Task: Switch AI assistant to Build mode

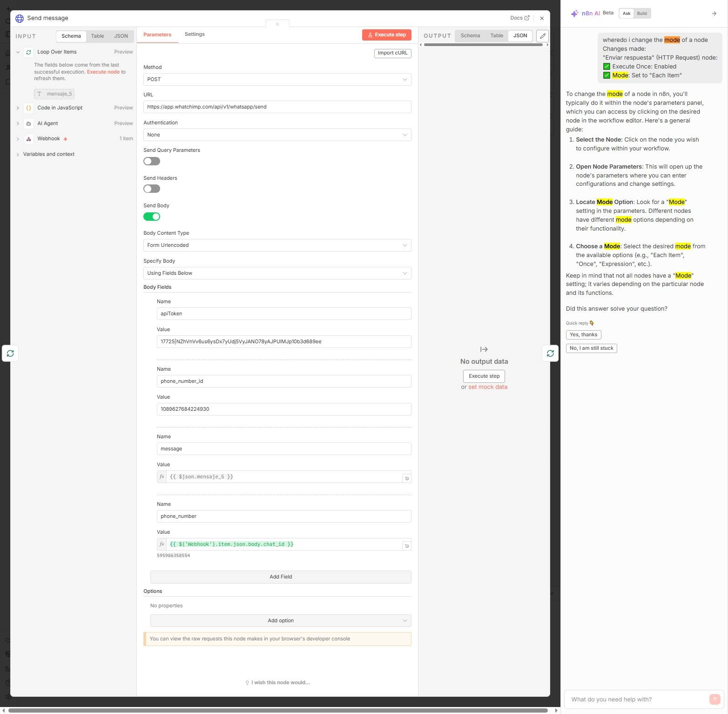Action: pos(642,14)
